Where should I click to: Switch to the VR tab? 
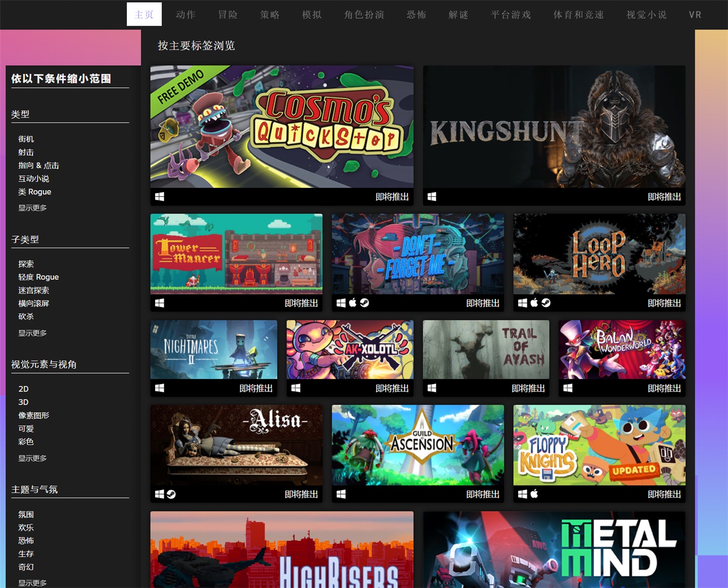pos(695,14)
